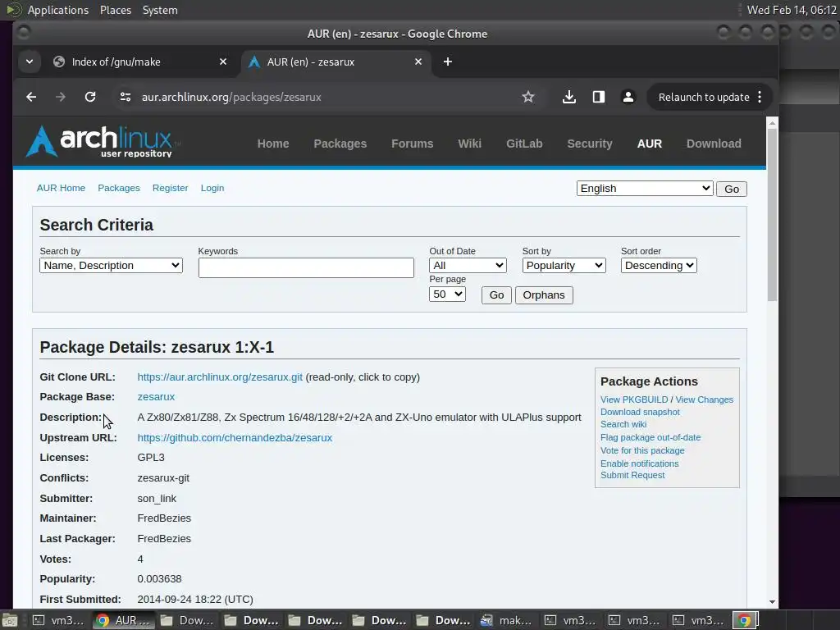Open site information icon in address bar
This screenshot has height=630, width=840.
click(126, 97)
